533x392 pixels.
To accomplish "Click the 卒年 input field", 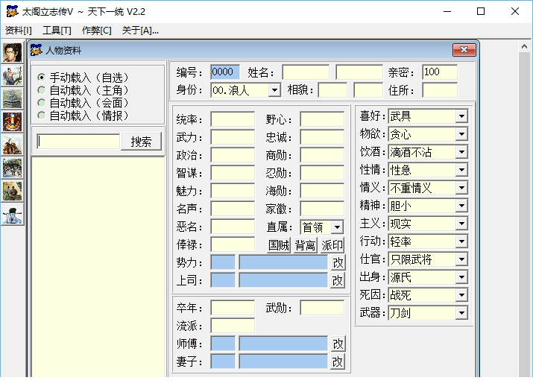I will point(233,308).
